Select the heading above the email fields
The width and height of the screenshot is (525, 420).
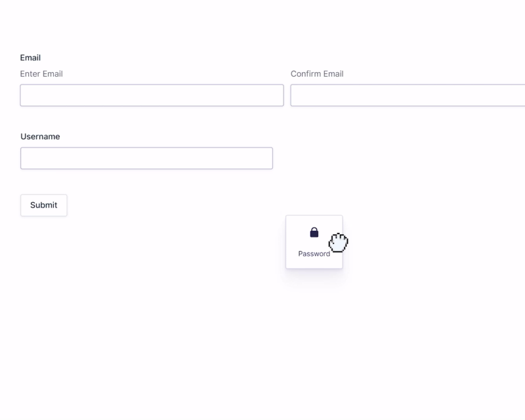coord(30,58)
